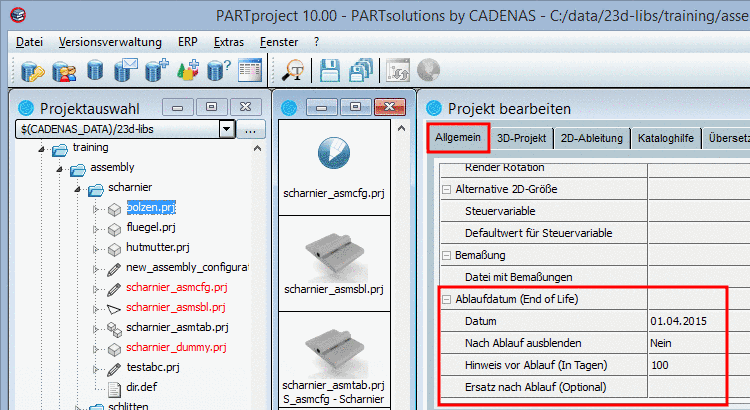Open the scharnier_asmtab.prj thumbnail preview
Viewport: 750px width, 410px height.
pos(334,360)
